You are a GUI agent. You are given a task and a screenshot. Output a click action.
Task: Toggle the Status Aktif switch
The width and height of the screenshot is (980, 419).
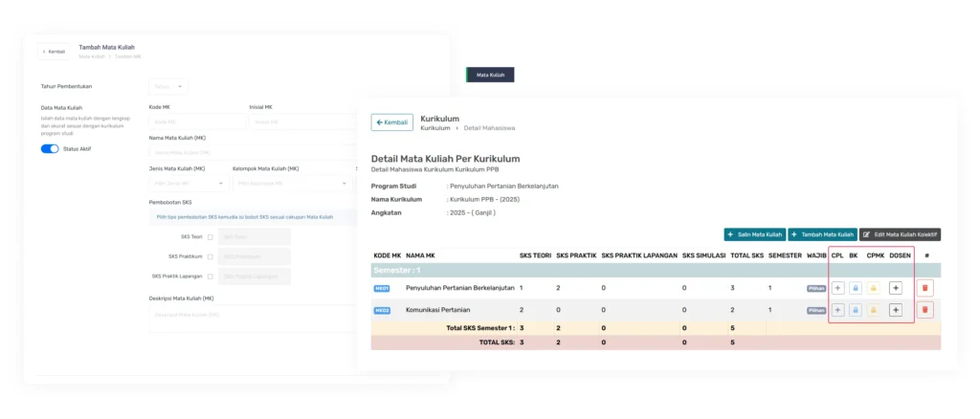tap(50, 148)
